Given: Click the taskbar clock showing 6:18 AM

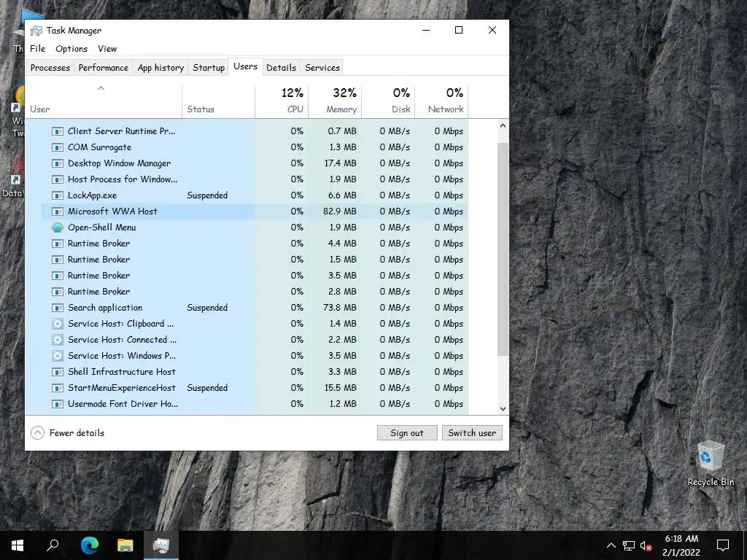Looking at the screenshot, I should pyautogui.click(x=682, y=545).
